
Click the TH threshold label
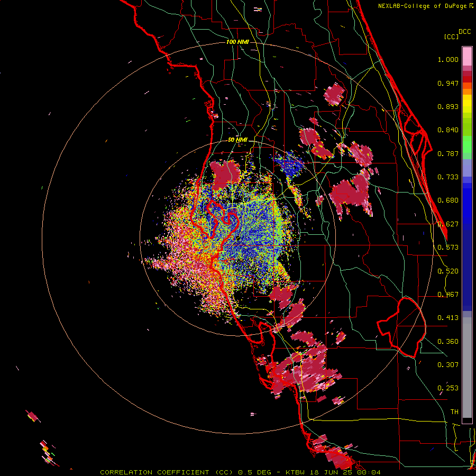[454, 412]
